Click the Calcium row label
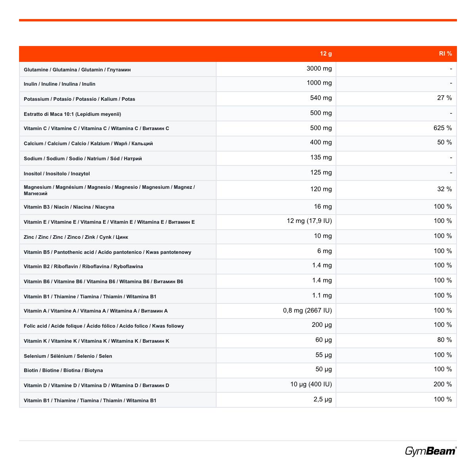476x476 pixels. [x=88, y=144]
